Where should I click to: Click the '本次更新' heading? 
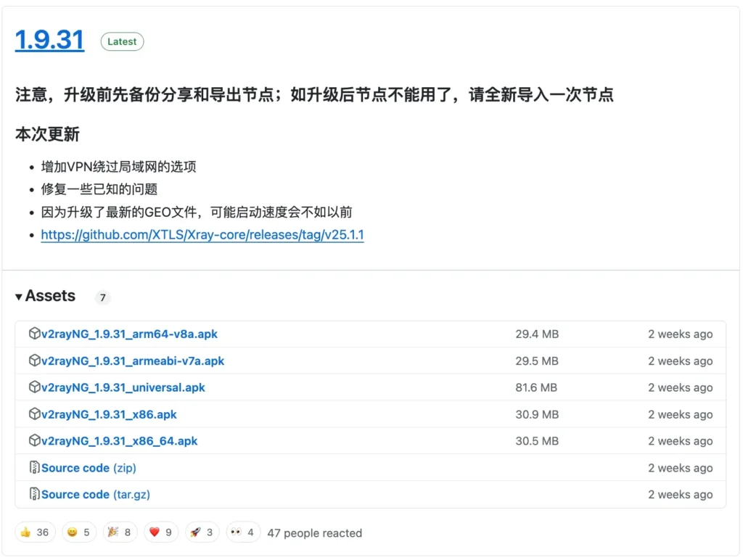(47, 134)
